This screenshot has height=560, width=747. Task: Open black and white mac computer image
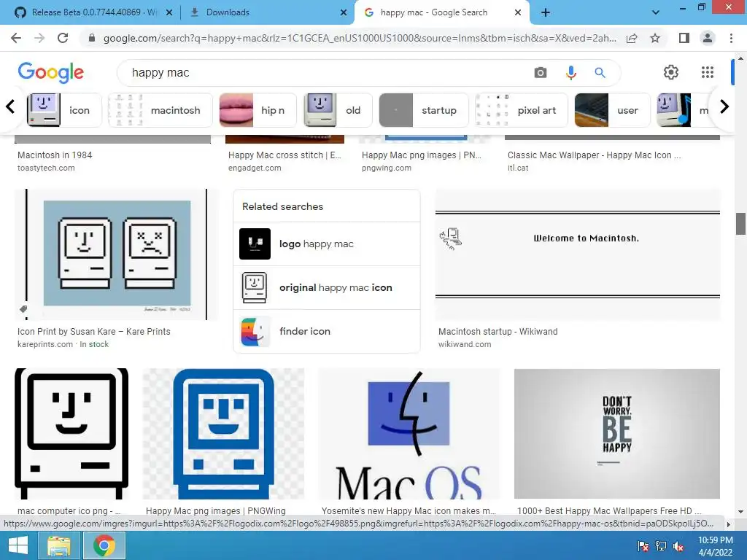click(71, 434)
